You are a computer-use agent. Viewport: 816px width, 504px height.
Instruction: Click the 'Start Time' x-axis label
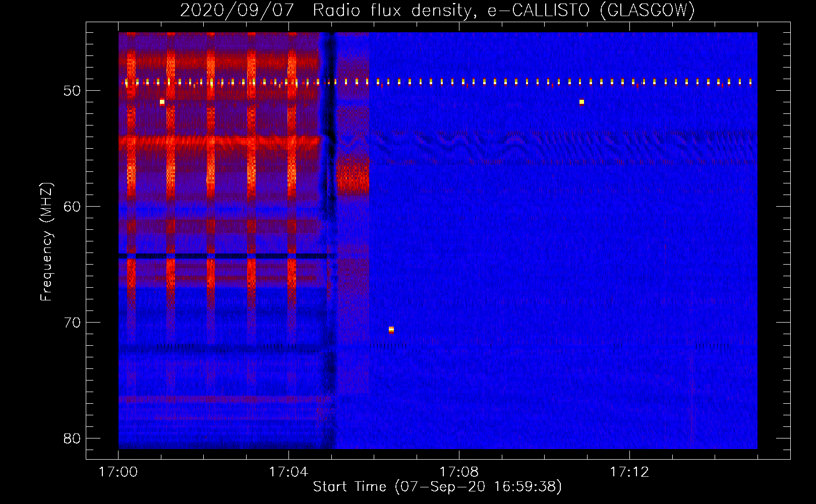[437, 486]
